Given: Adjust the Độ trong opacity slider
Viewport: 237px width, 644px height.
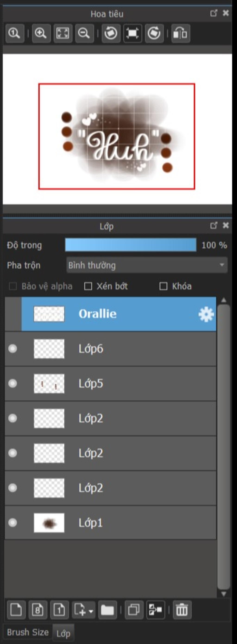Looking at the screenshot, I should click(x=131, y=245).
